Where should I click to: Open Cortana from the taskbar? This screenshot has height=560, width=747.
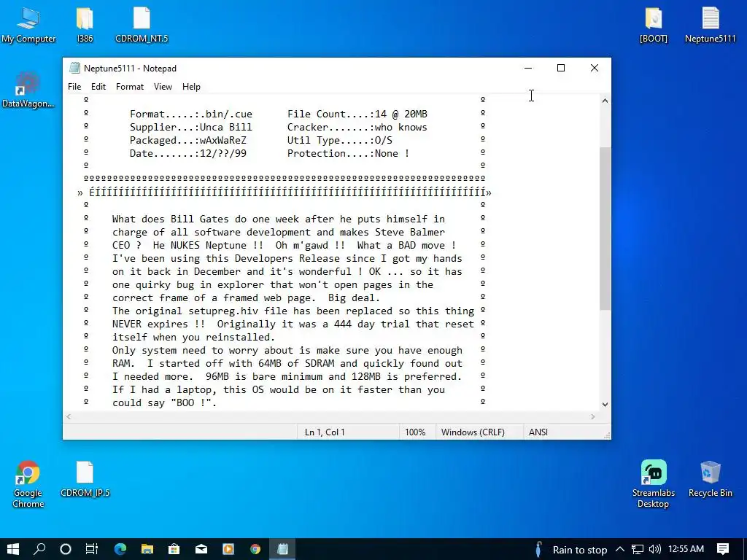click(66, 549)
